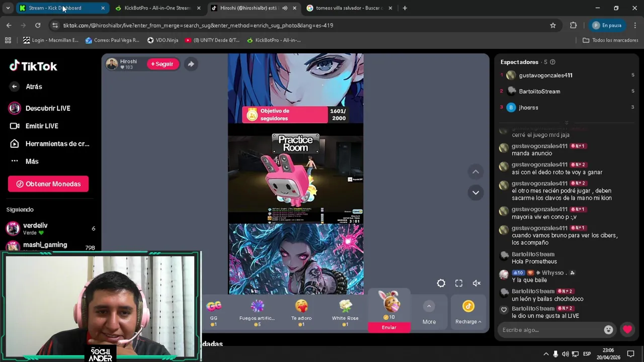Open the Windows notification center
The image size is (644, 362).
630,354
